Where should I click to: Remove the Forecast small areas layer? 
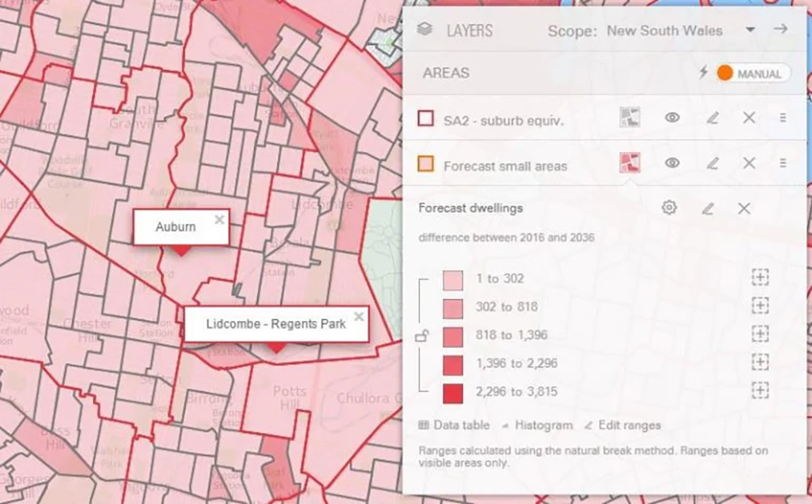[749, 163]
